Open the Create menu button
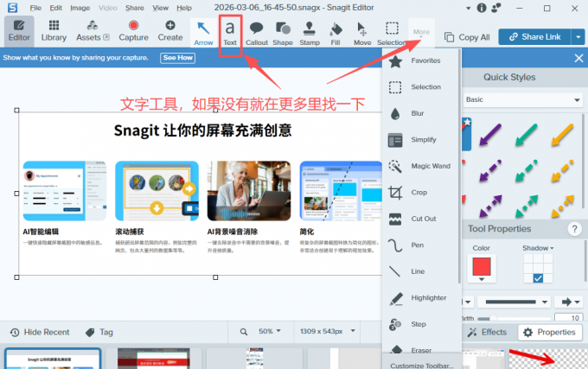Viewport: 588px width, 369px height. [169, 31]
